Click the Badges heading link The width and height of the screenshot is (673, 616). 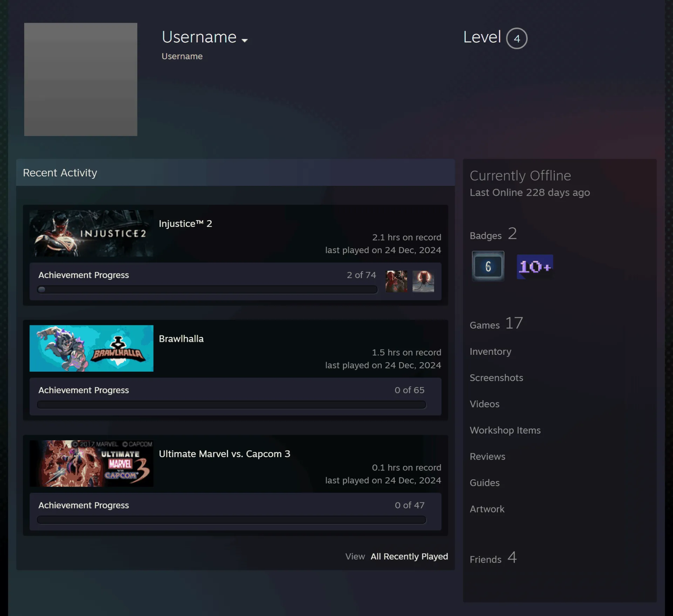coord(493,234)
